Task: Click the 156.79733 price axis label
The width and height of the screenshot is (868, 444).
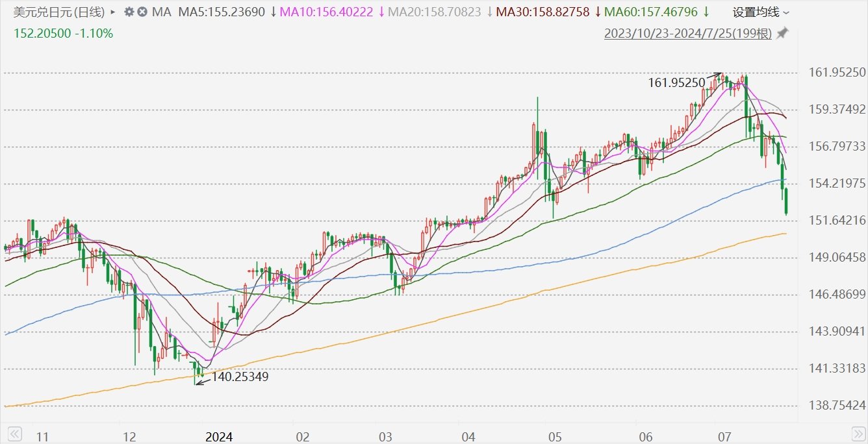Action: 838,146
